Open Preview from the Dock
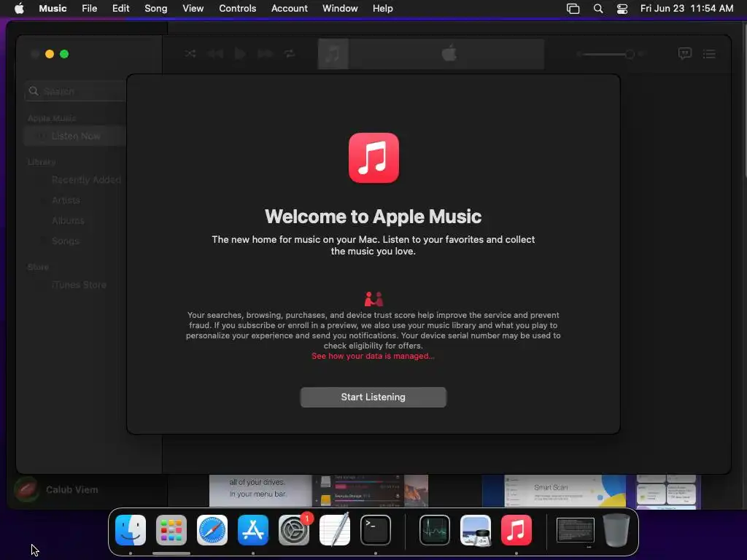The width and height of the screenshot is (747, 560). (476, 530)
